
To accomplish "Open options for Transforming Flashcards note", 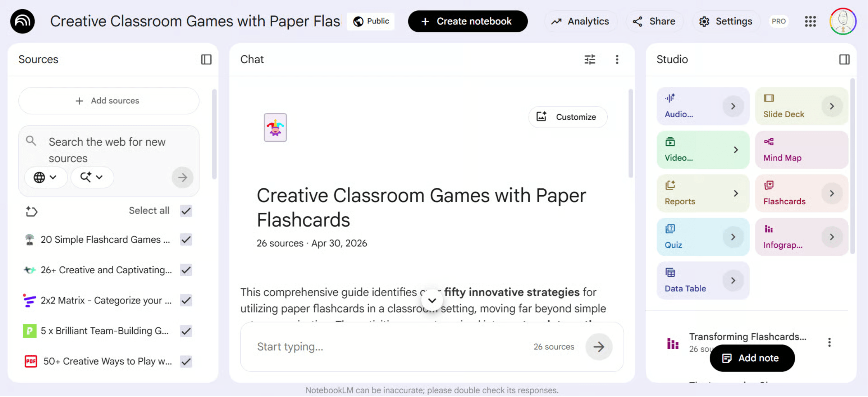I will (829, 342).
